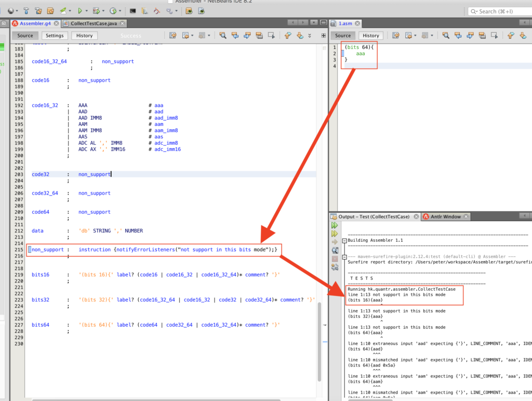Image resolution: width=532 pixels, height=401 pixels.
Task: Open Forward history dropdown in Assembler.g4 toolbar
Action: (209, 35)
